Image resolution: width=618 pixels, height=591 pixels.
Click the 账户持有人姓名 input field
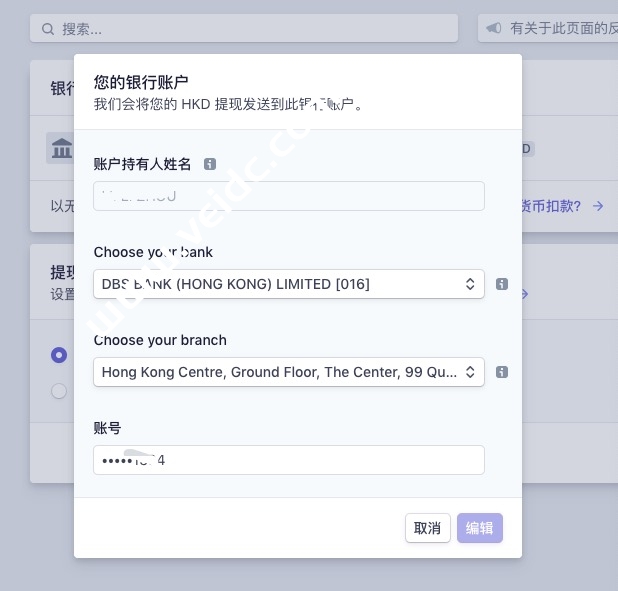coord(289,196)
